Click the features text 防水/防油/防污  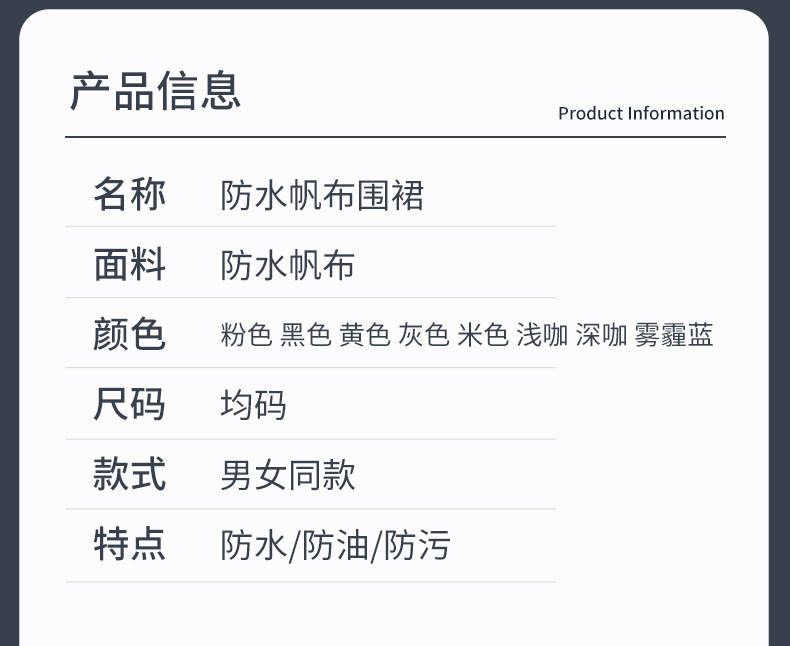[335, 546]
